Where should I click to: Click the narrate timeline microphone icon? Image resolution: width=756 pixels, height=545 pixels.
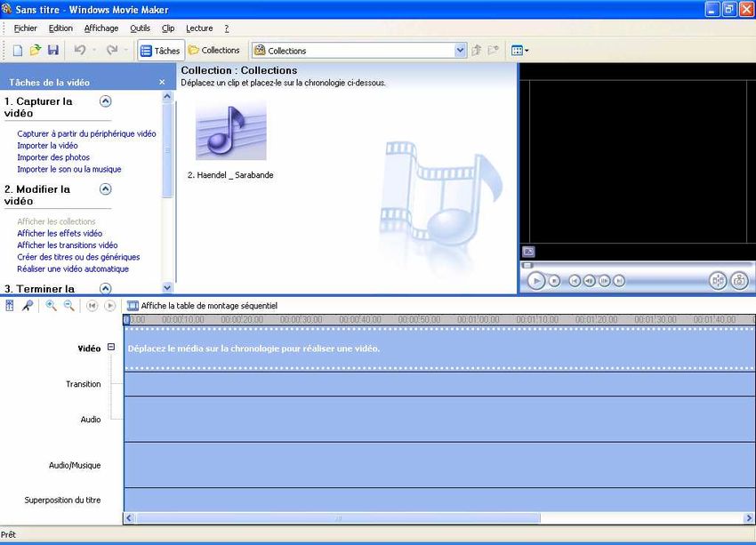28,305
